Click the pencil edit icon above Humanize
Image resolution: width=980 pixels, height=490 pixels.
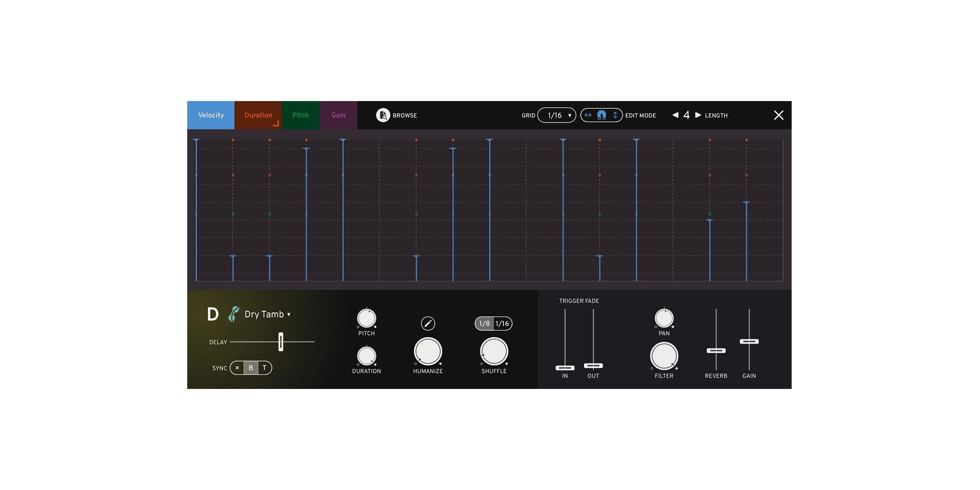[428, 323]
